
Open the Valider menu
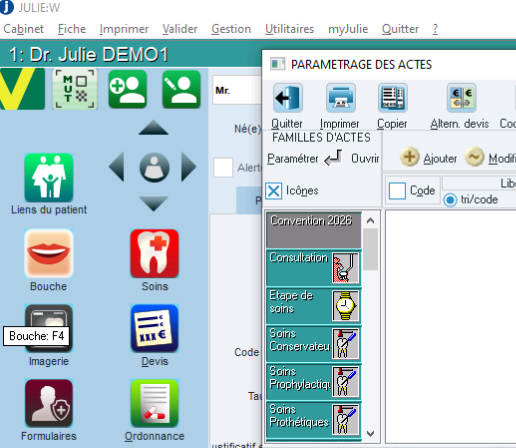point(180,29)
